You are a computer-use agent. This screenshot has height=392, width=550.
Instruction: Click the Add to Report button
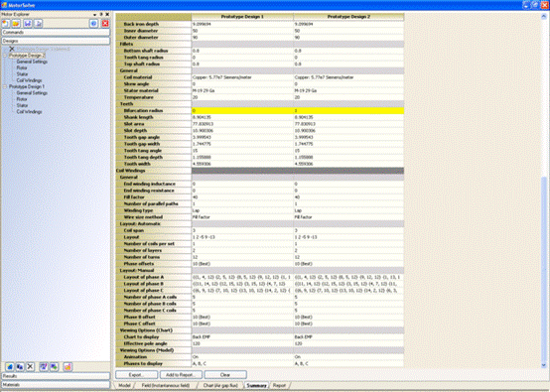[181, 375]
